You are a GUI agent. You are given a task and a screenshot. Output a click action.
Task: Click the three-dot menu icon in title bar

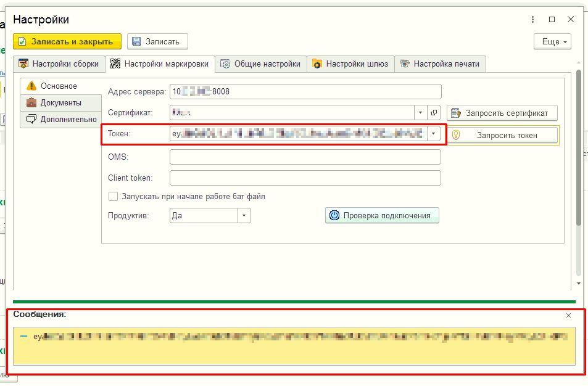click(532, 20)
